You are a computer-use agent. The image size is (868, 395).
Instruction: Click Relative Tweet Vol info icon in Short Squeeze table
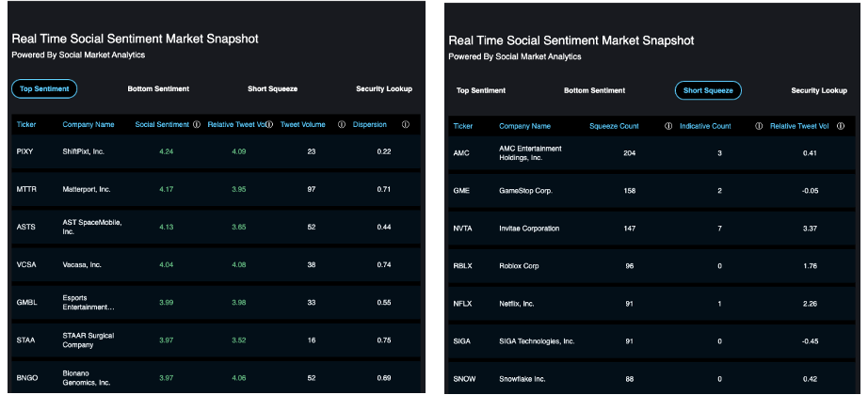coord(841,126)
